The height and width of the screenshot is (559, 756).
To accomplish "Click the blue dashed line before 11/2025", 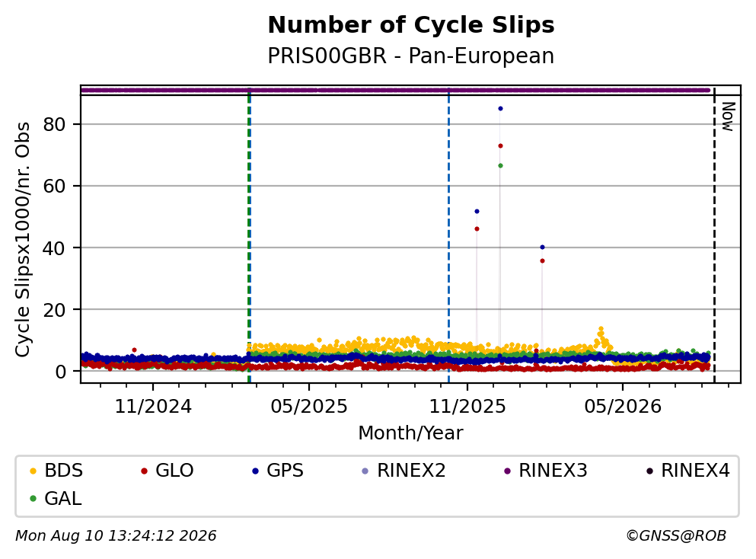I will click(449, 236).
